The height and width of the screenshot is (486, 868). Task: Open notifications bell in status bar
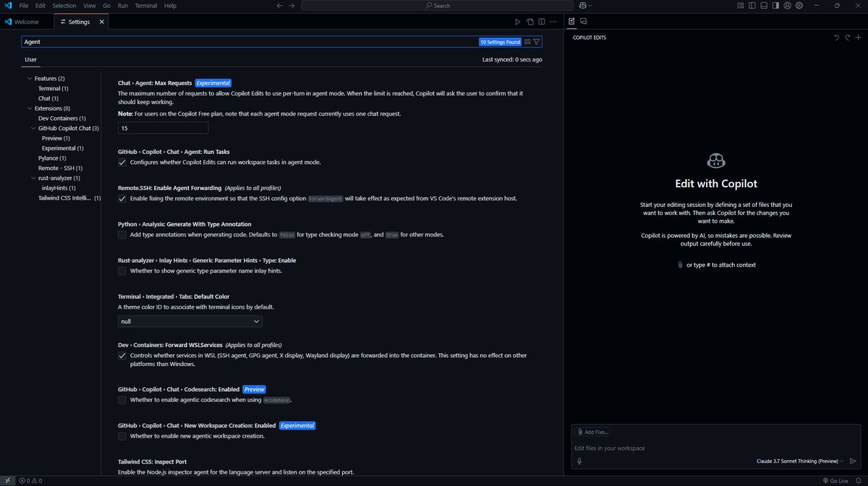[x=859, y=480]
